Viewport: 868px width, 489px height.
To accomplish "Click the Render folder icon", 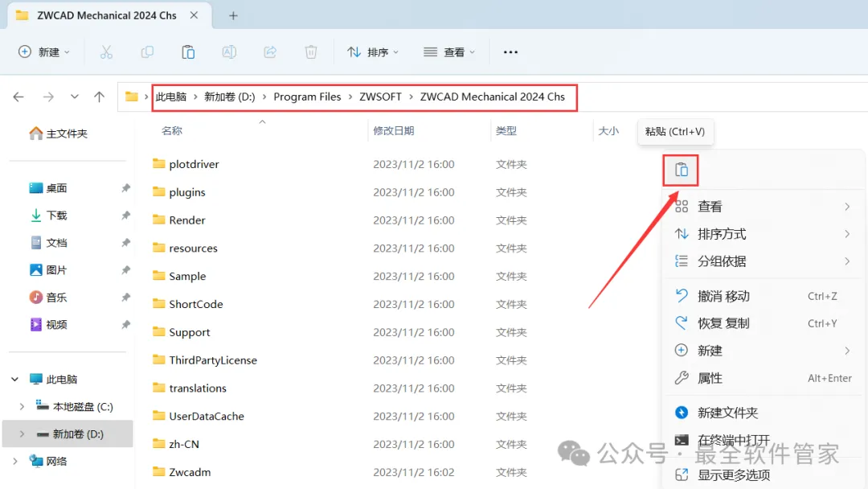I will click(x=159, y=220).
